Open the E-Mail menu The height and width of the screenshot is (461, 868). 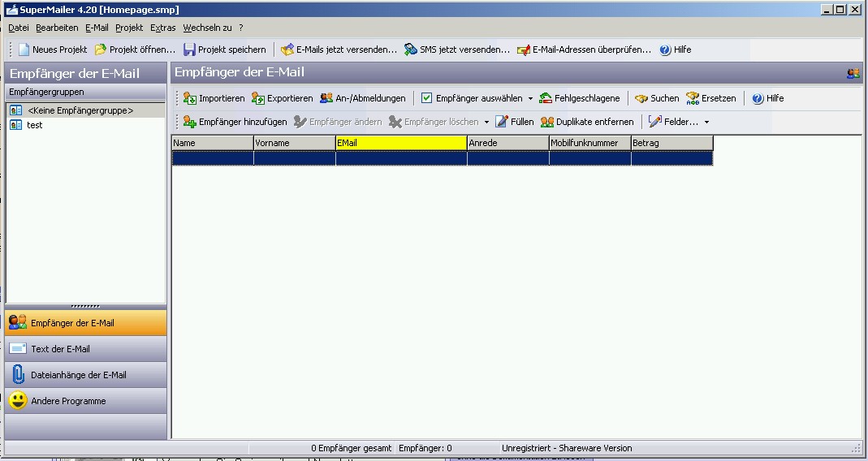click(97, 28)
